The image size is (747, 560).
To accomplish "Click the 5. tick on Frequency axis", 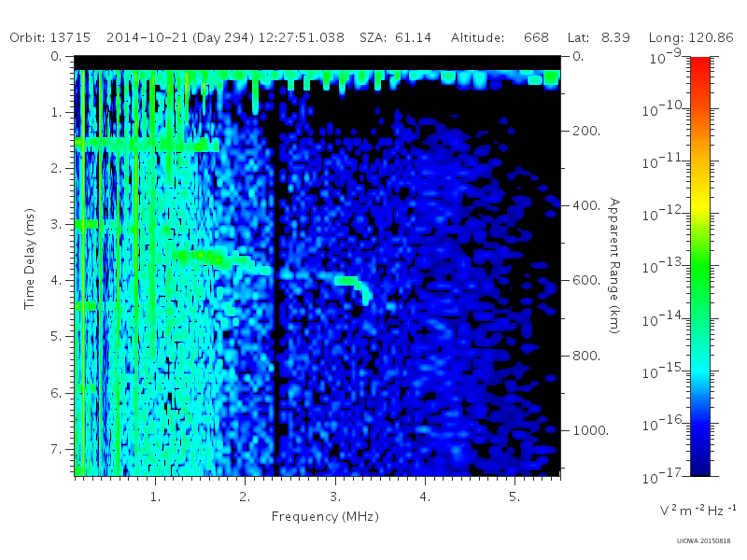I will 514,497.
